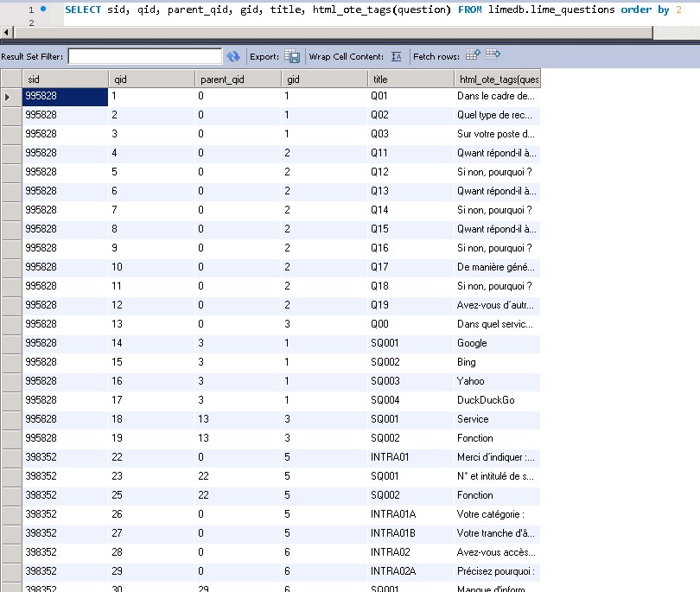Click the current row arrow indicator
The image size is (700, 592).
(x=9, y=97)
